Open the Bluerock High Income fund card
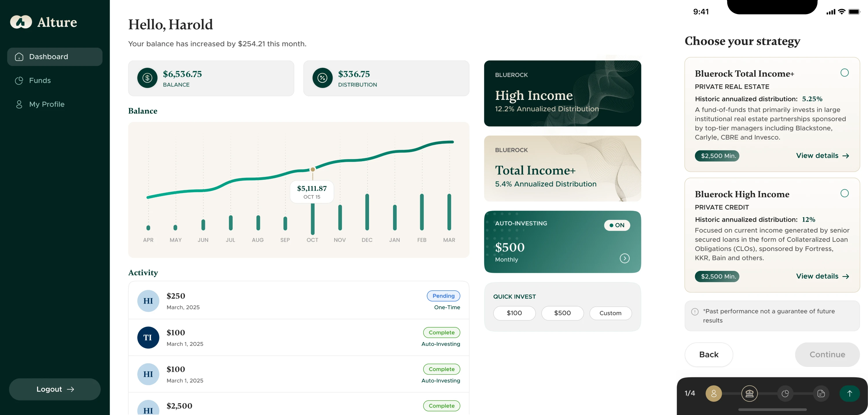 pyautogui.click(x=562, y=93)
